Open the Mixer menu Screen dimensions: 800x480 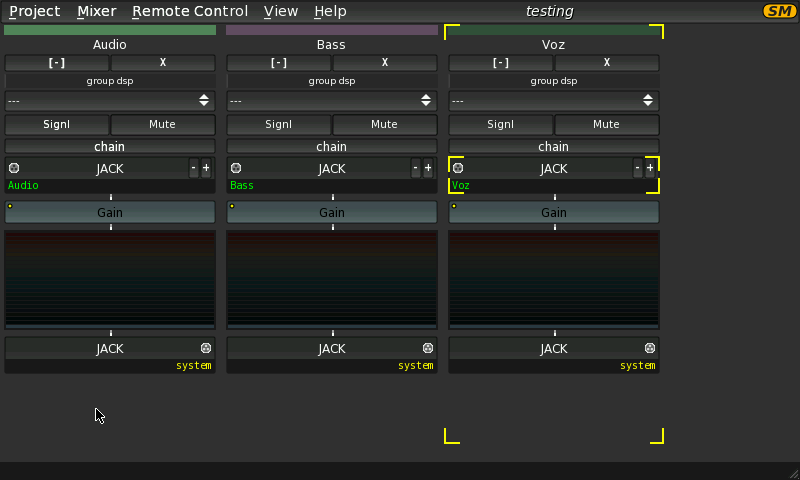tap(96, 11)
